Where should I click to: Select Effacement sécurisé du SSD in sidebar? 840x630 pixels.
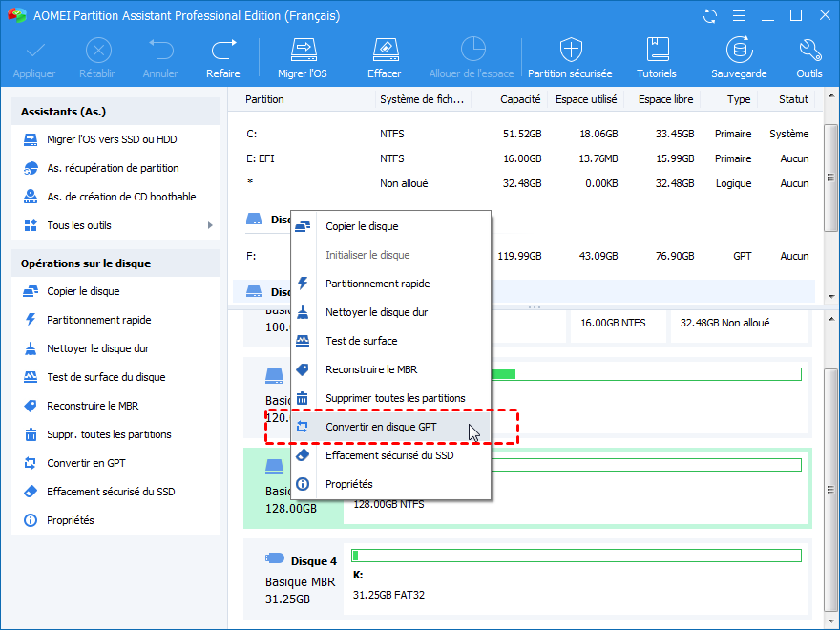coord(111,492)
